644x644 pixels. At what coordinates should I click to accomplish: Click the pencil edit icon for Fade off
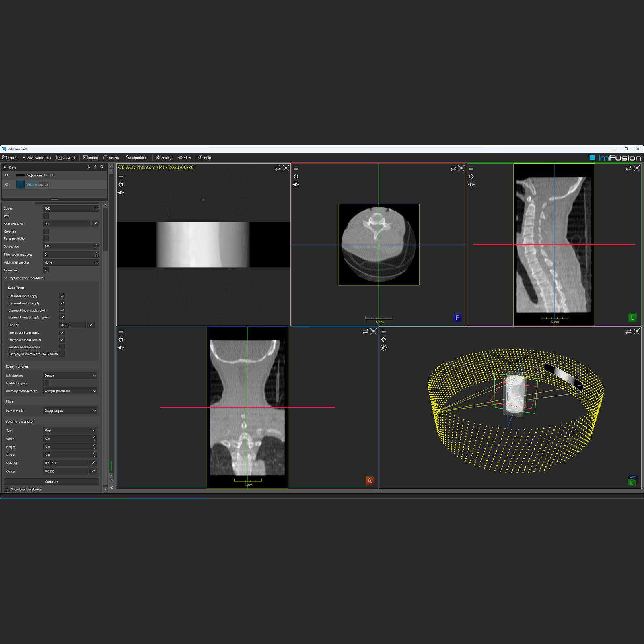91,325
